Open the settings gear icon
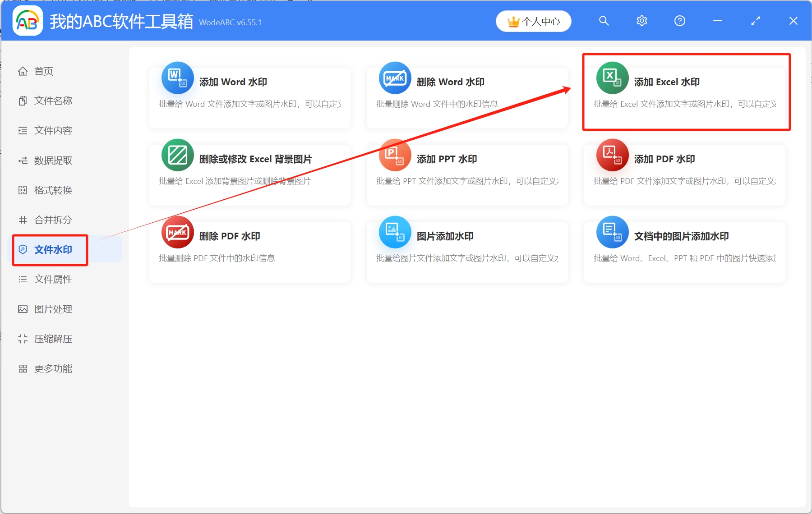 pyautogui.click(x=641, y=21)
